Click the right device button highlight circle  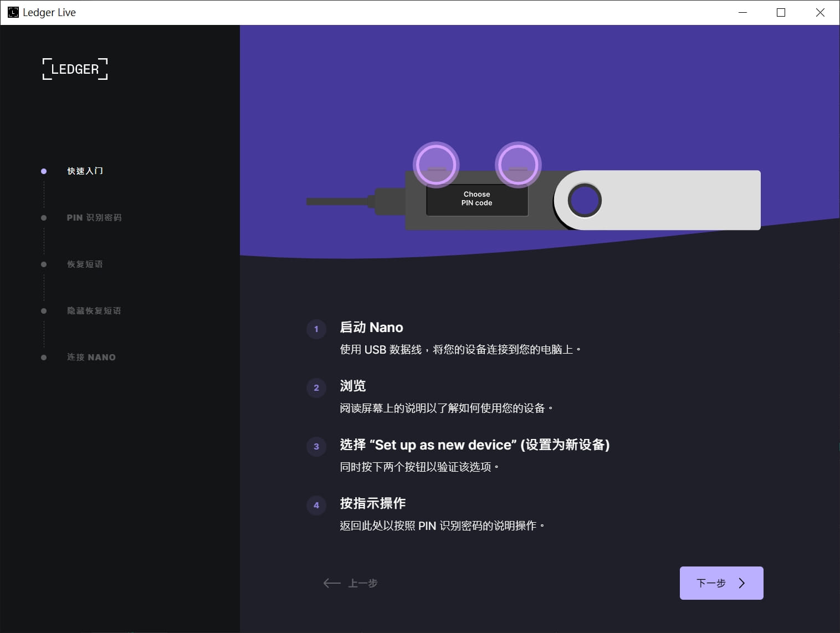[x=518, y=165]
